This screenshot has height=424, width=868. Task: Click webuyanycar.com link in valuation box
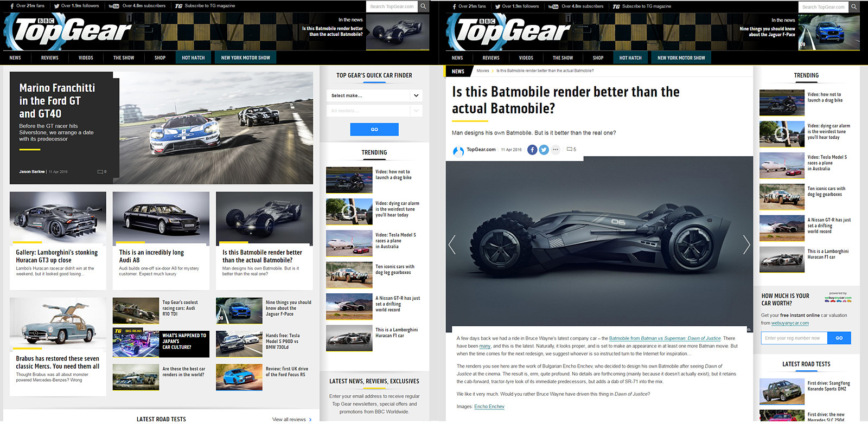pyautogui.click(x=790, y=323)
